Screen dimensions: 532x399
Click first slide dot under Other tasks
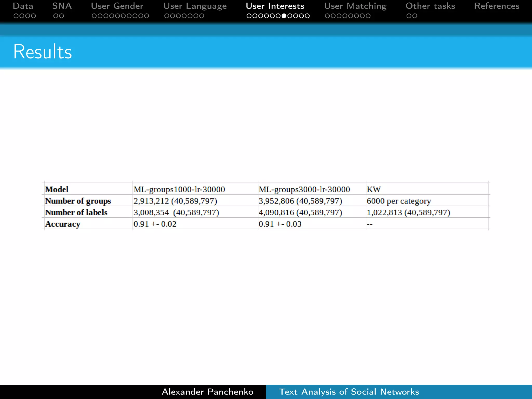point(409,16)
